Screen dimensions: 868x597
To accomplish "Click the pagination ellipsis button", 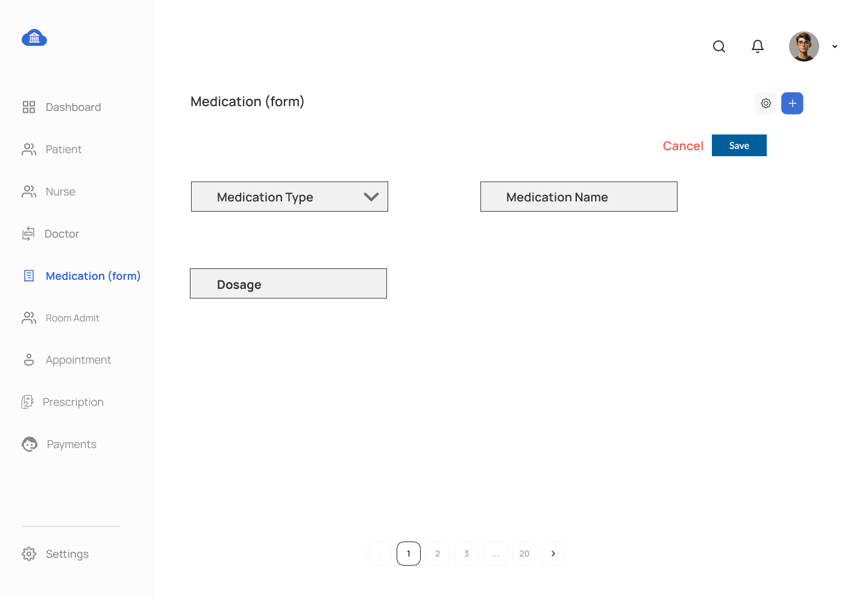I will point(495,554).
